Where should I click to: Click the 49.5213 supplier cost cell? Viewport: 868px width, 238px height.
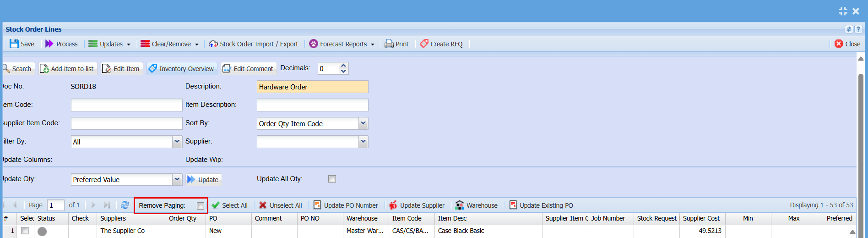[x=702, y=231]
